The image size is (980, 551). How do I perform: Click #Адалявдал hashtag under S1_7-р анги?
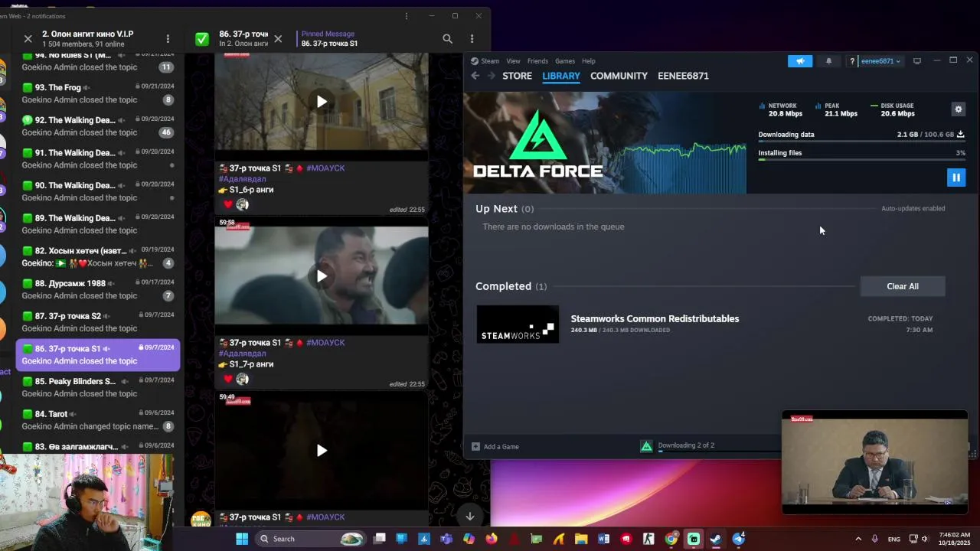coord(242,354)
